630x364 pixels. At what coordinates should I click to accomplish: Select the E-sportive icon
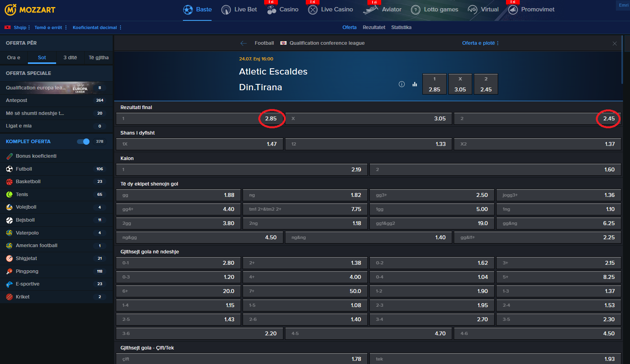(x=9, y=284)
